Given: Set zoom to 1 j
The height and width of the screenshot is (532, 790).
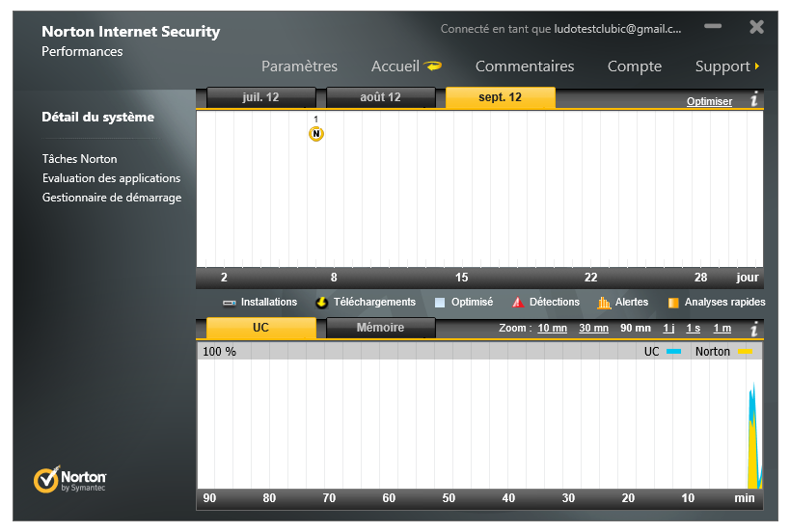Looking at the screenshot, I should 668,328.
